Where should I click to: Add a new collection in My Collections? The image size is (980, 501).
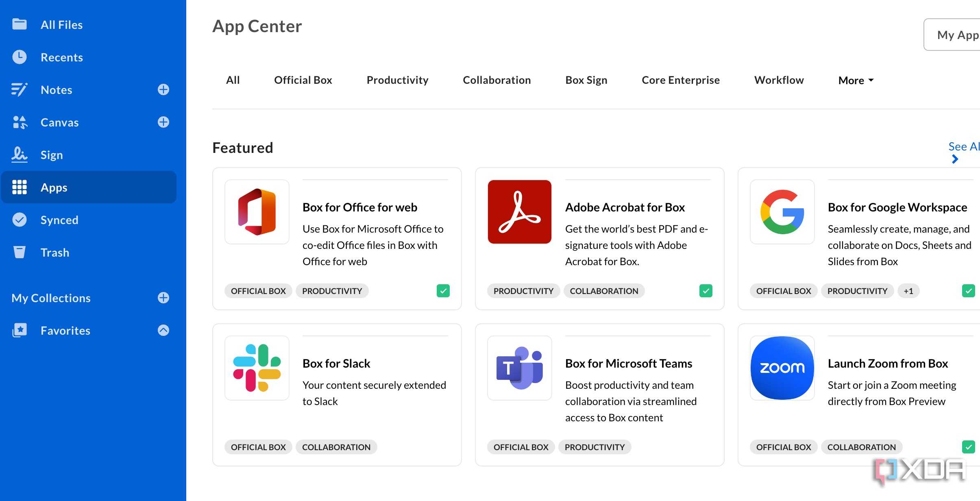click(x=163, y=298)
